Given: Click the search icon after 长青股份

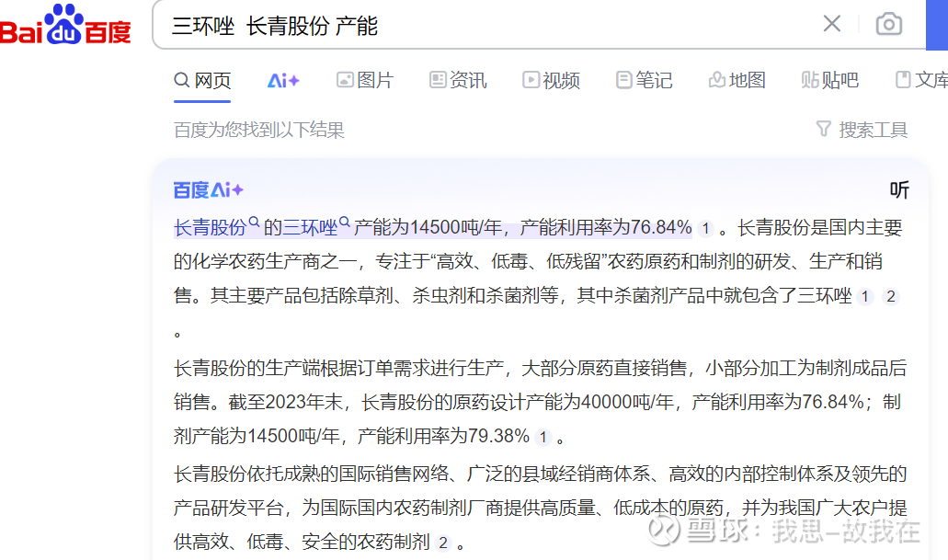Looking at the screenshot, I should click(254, 222).
